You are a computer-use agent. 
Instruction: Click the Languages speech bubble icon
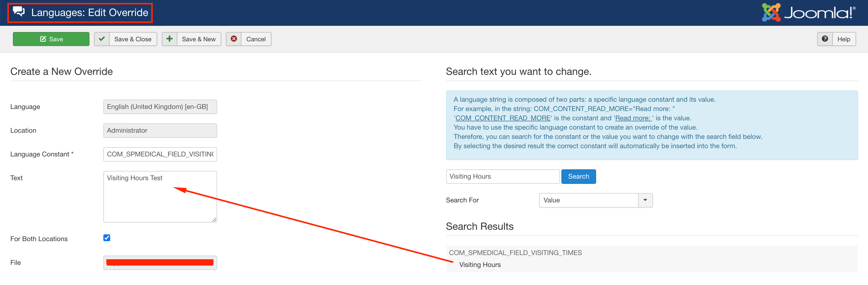coord(19,12)
